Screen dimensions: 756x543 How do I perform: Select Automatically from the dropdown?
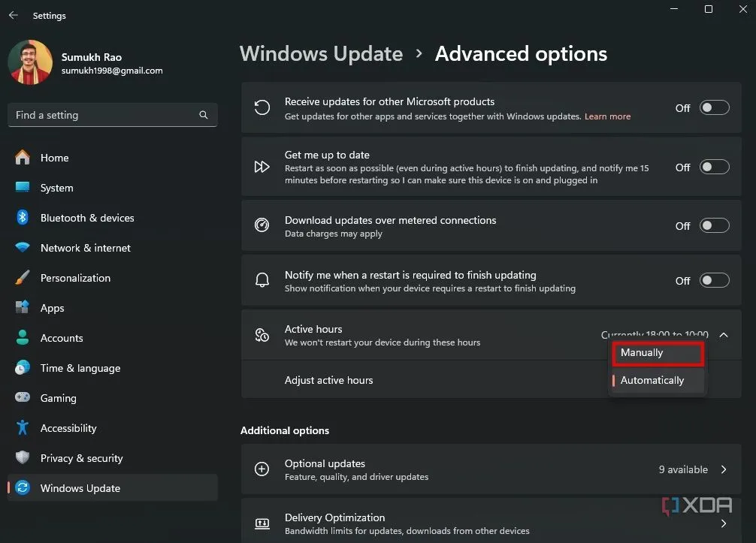[x=658, y=380]
